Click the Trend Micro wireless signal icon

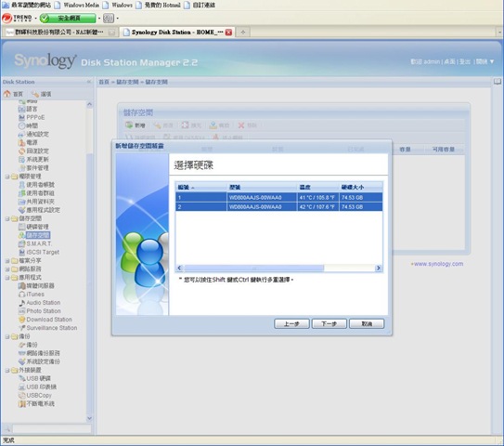tap(109, 18)
